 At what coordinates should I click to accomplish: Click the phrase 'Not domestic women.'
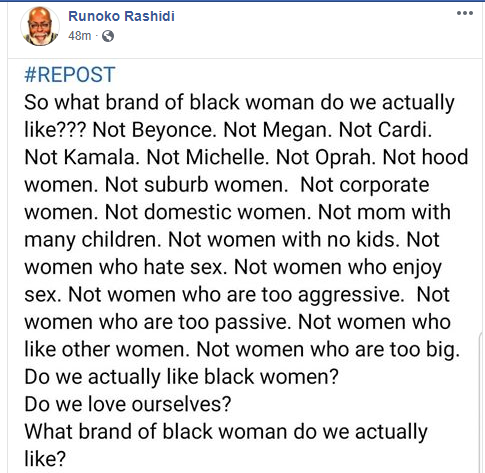208,212
